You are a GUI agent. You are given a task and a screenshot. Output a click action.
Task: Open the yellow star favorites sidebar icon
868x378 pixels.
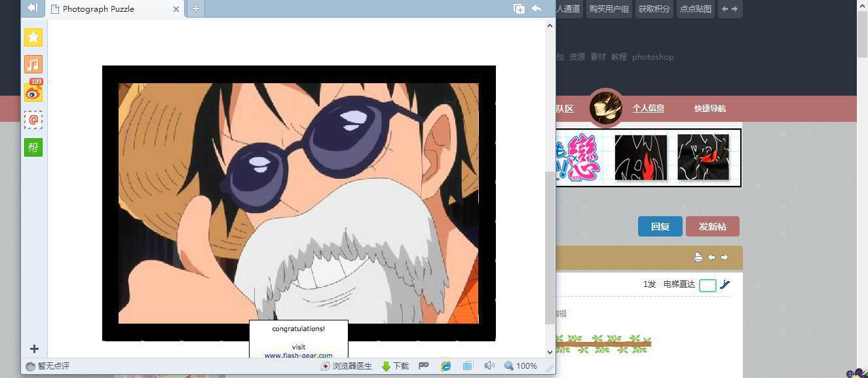click(33, 37)
